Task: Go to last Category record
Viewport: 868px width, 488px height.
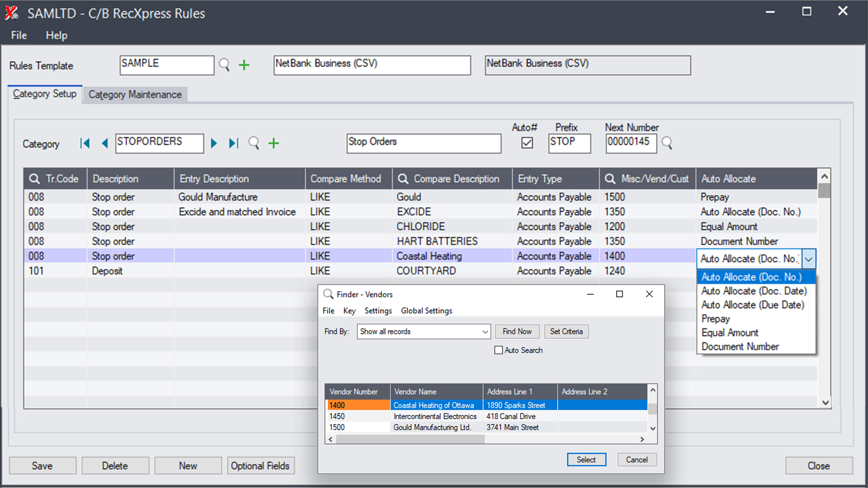Action: pos(233,143)
